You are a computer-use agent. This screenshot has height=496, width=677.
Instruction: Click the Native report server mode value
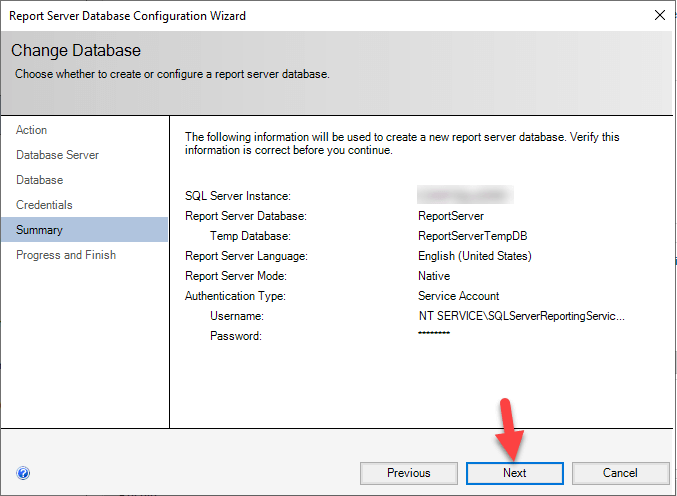point(434,276)
